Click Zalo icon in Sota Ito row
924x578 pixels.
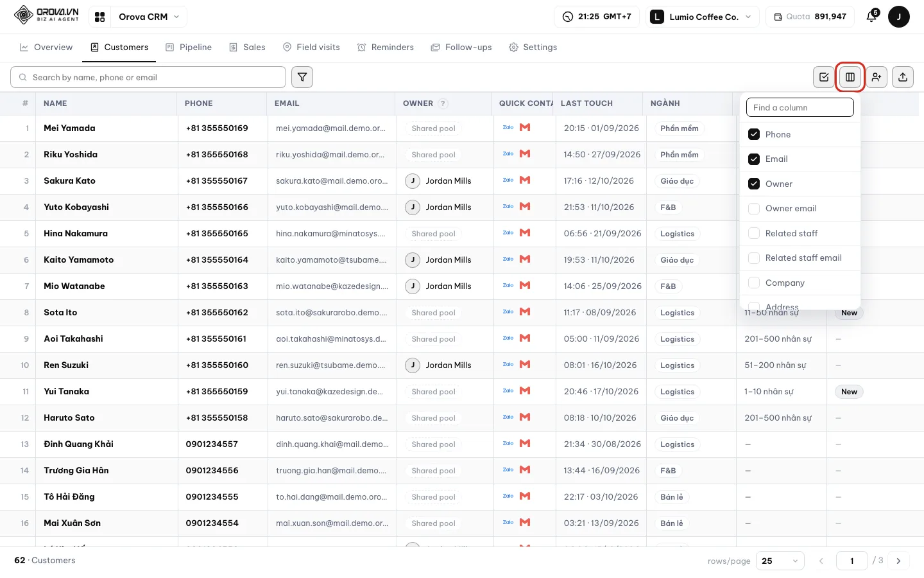pyautogui.click(x=508, y=311)
